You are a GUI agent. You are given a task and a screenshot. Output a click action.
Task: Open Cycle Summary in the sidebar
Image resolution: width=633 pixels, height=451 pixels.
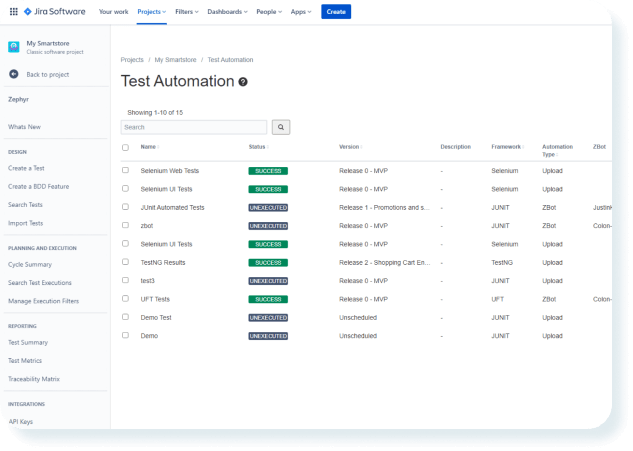(x=30, y=264)
